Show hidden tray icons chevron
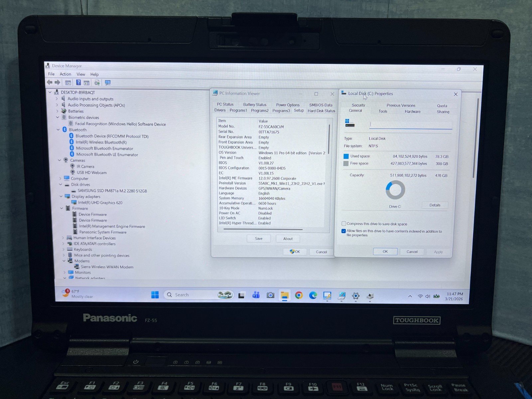Viewport: 532px width, 399px height. (x=410, y=296)
